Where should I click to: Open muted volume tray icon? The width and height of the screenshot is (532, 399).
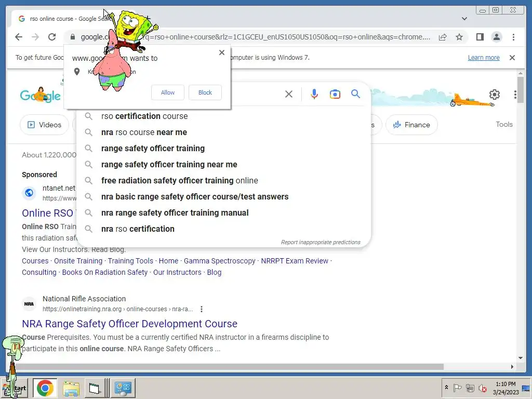[x=482, y=388]
